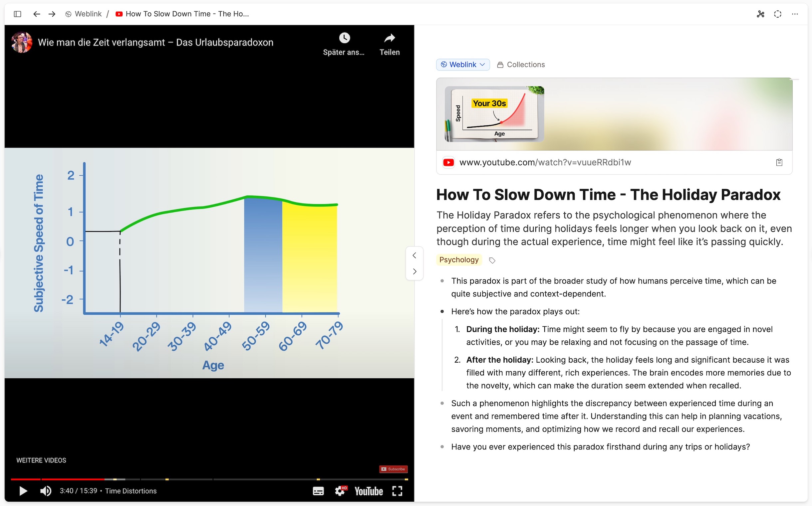The width and height of the screenshot is (812, 506).
Task: Click the Watch Later/Später ansehen icon
Action: click(x=344, y=38)
